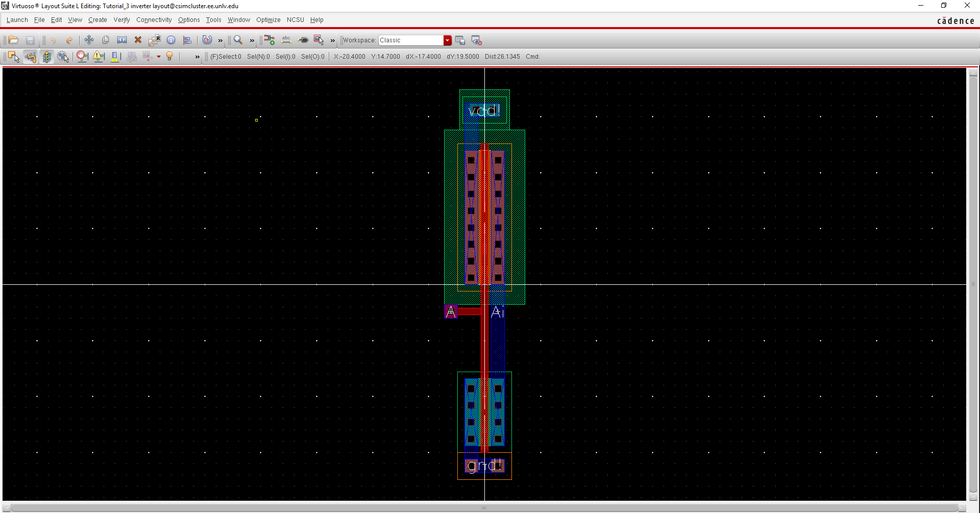Click the Create Label abc icon
Screen dimensions: 980x513
tap(286, 40)
